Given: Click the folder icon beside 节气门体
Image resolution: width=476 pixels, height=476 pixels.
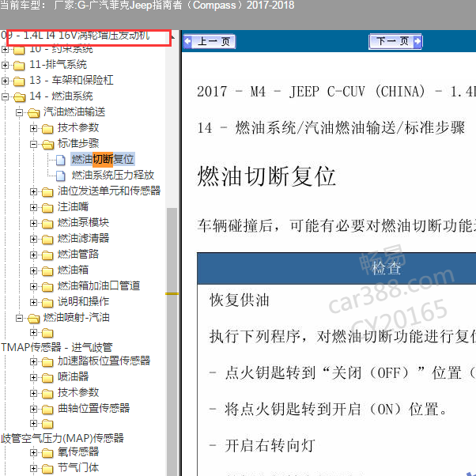Looking at the screenshot, I should coord(47,469).
